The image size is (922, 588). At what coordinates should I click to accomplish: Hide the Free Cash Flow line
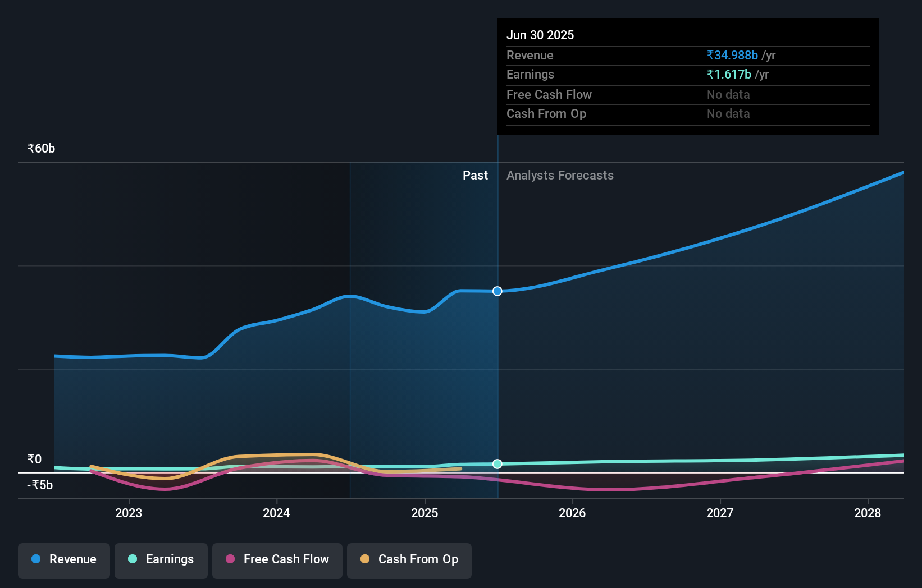pyautogui.click(x=277, y=559)
